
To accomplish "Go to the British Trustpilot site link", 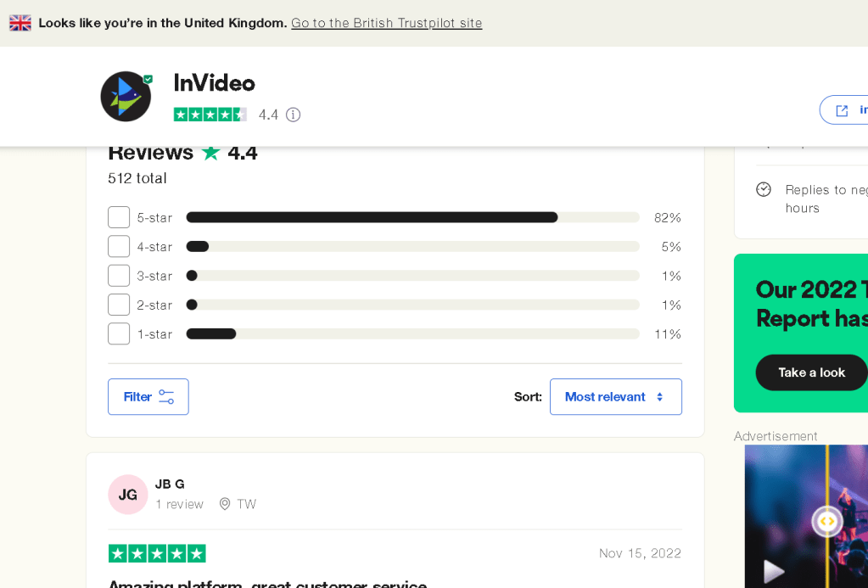I will pos(386,23).
